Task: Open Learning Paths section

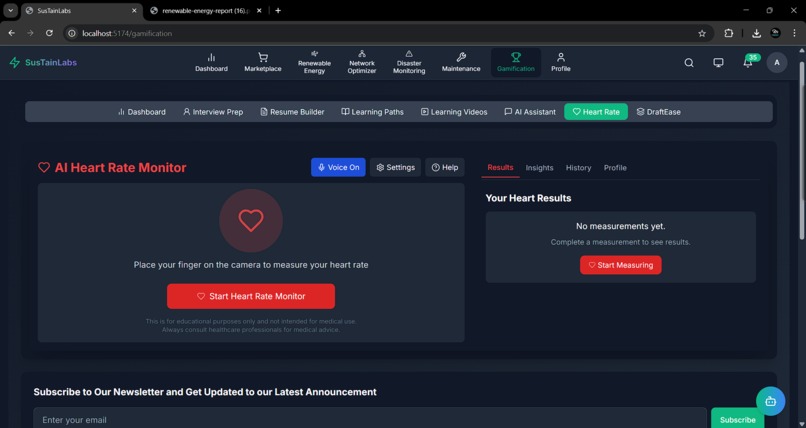Action: 373,112
